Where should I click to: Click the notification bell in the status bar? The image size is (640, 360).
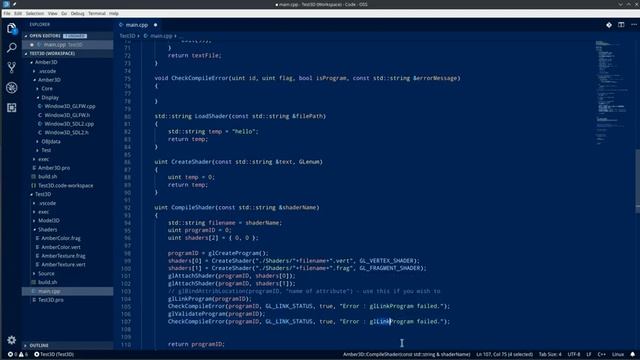pyautogui.click(x=632, y=354)
